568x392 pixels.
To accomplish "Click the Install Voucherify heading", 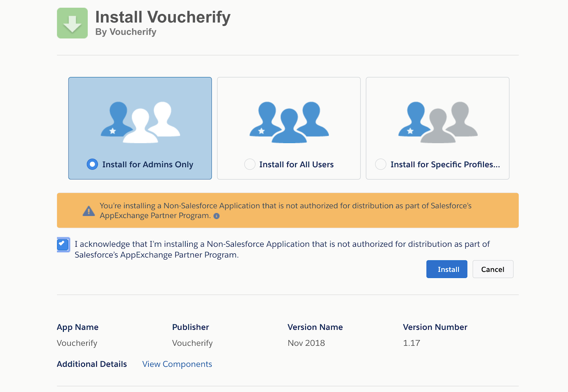I will (163, 17).
